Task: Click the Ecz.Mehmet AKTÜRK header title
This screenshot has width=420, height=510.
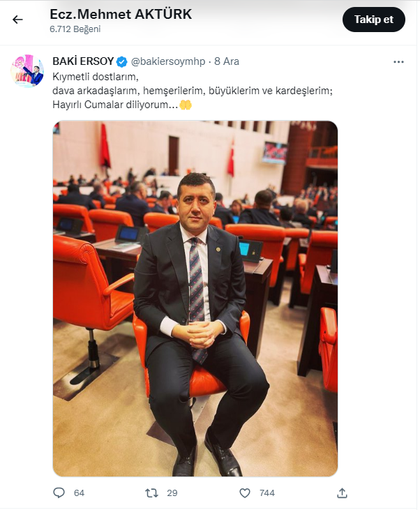Action: click(121, 15)
